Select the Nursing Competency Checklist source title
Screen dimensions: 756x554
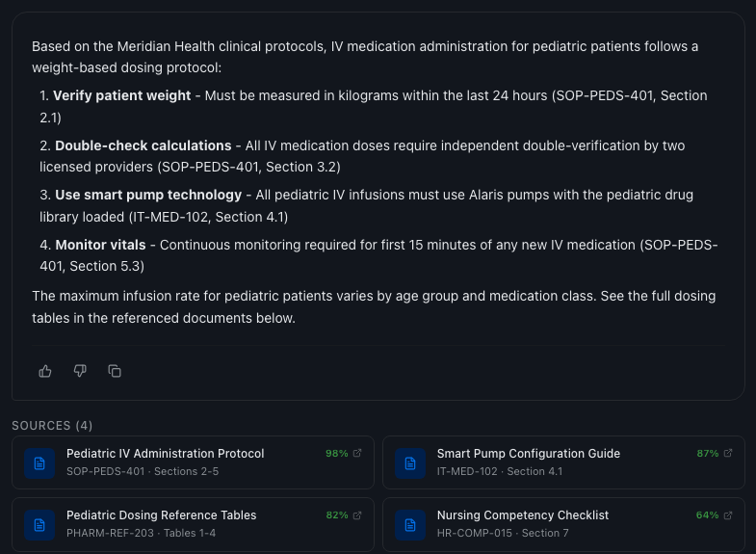(x=522, y=515)
